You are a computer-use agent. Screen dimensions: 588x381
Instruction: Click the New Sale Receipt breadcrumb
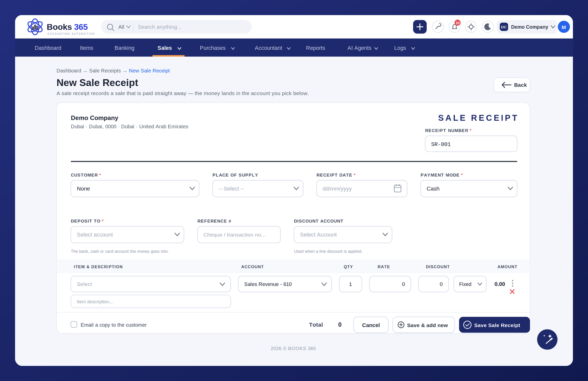click(x=149, y=71)
